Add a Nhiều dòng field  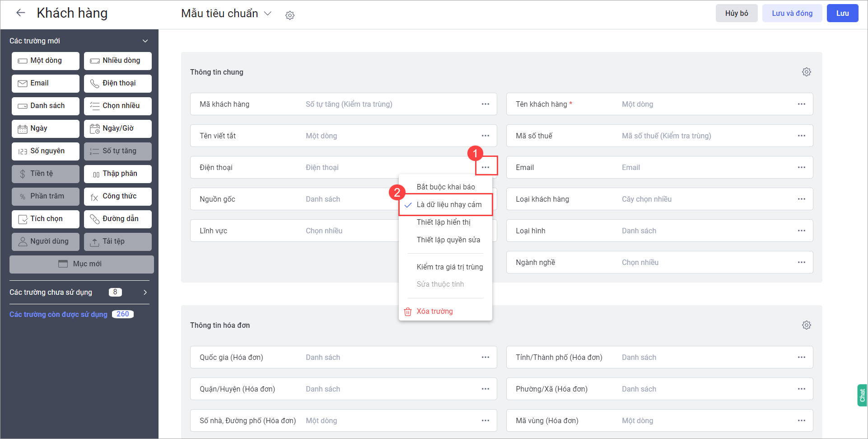coord(118,61)
